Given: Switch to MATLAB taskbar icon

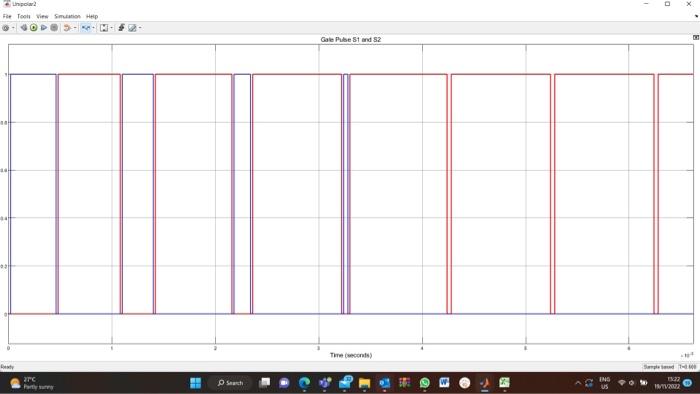Looking at the screenshot, I should (x=485, y=383).
